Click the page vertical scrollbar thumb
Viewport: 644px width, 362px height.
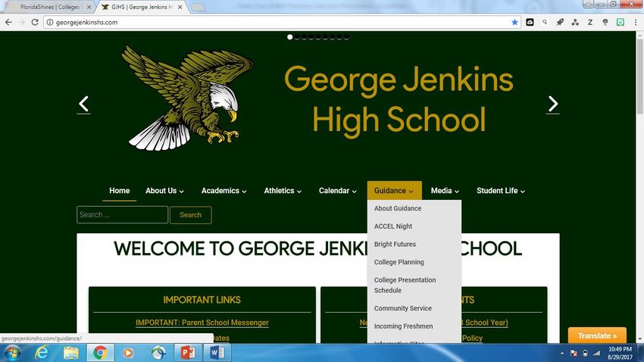(640, 77)
